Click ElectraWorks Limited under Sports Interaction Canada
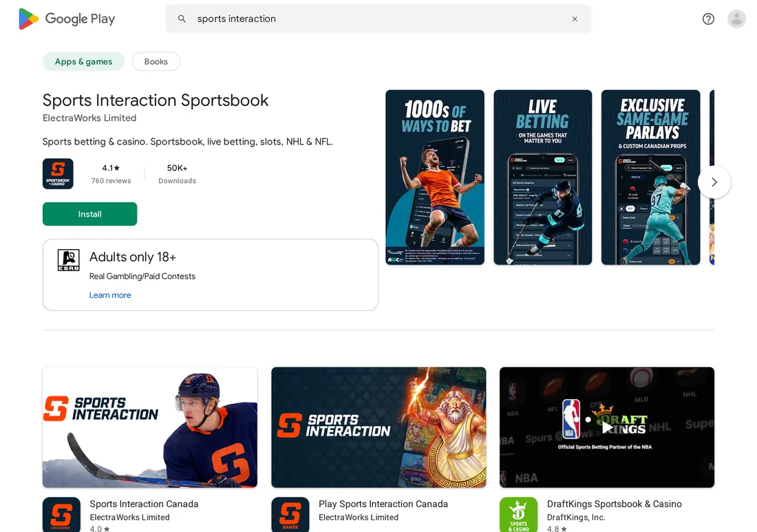This screenshot has width=757, height=532. pos(130,517)
